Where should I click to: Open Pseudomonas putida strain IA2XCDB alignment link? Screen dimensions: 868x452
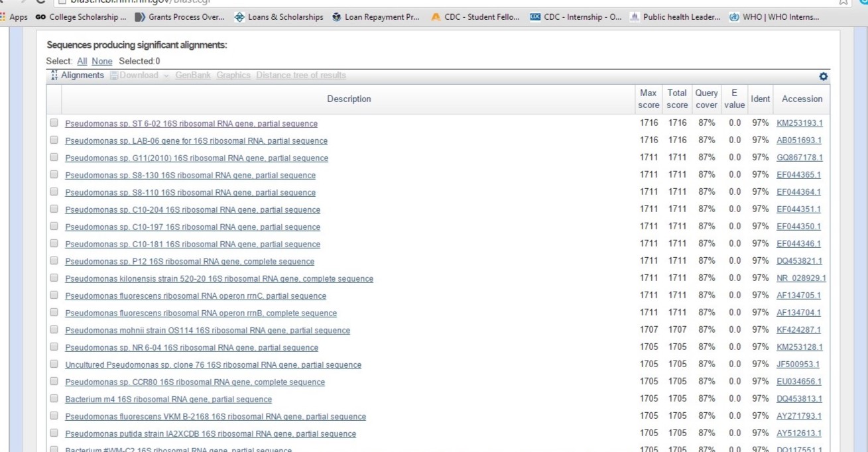pyautogui.click(x=210, y=434)
